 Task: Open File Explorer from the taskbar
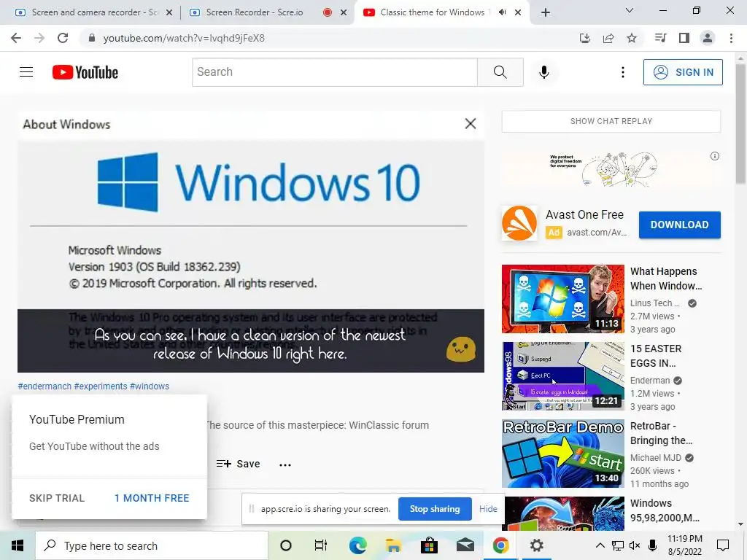pyautogui.click(x=393, y=545)
